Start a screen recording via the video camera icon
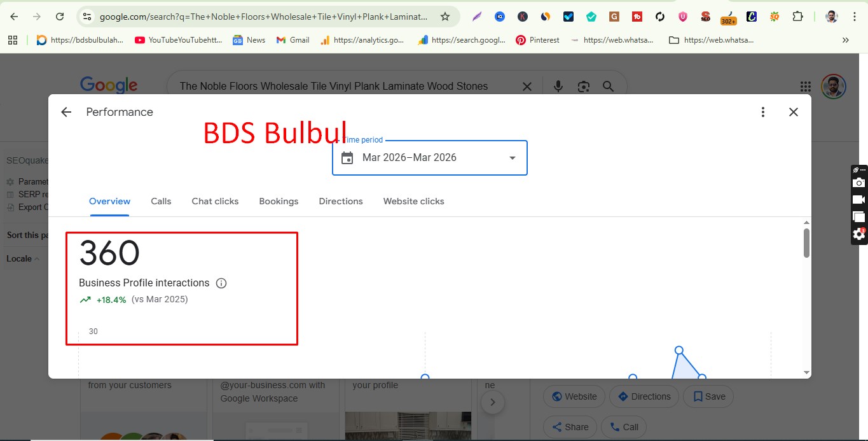Viewport: 868px width, 441px height. 858,199
